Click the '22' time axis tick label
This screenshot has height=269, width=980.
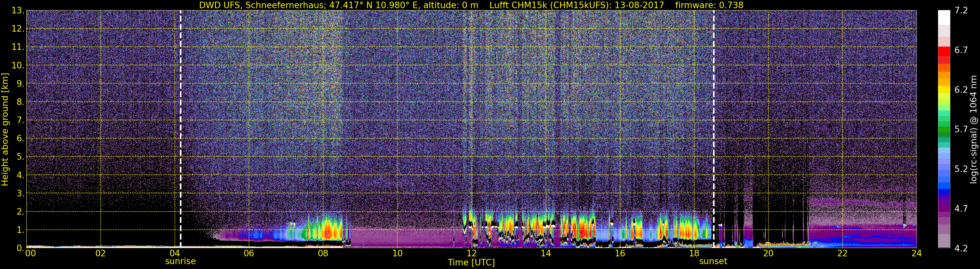842,253
